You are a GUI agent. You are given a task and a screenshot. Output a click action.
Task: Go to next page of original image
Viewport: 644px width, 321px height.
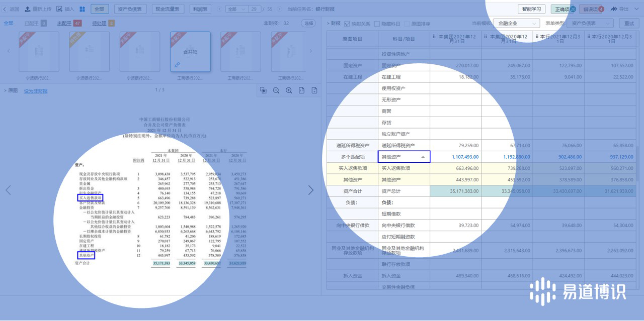click(x=310, y=190)
